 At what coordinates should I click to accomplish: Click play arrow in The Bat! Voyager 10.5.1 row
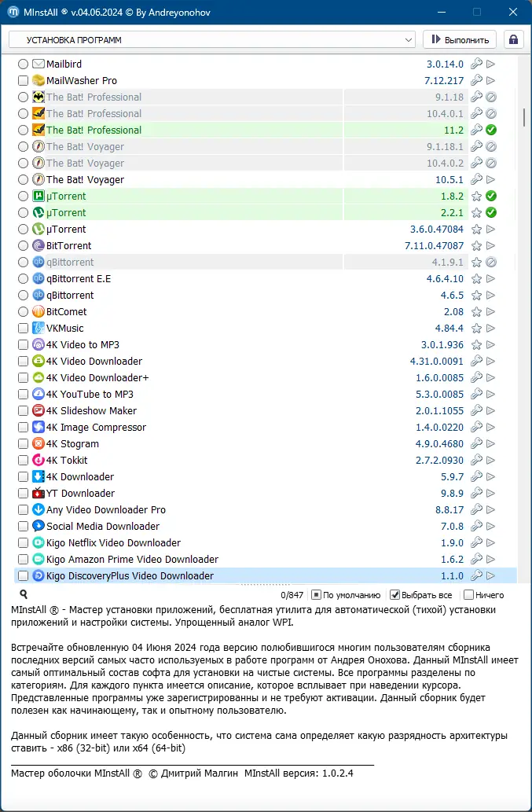point(491,180)
